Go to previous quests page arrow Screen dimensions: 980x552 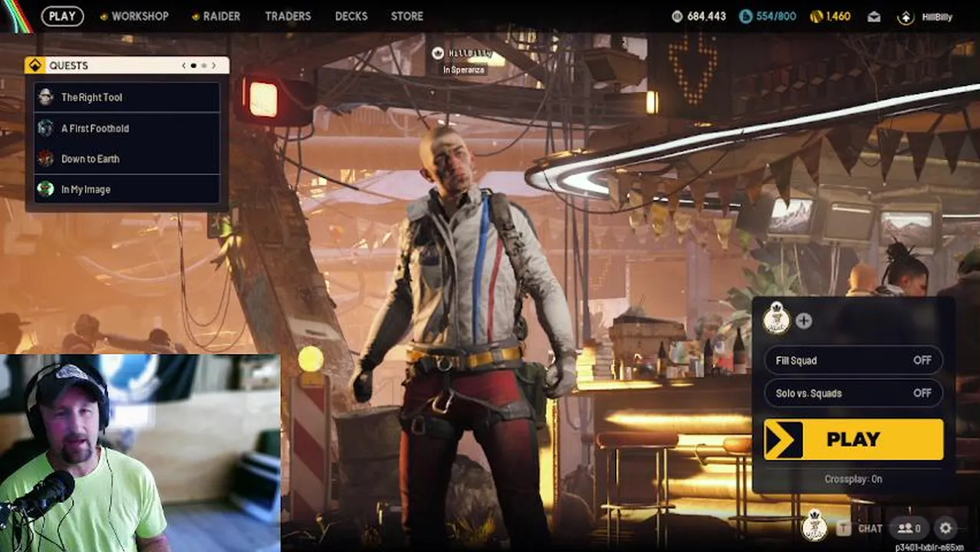click(x=184, y=66)
